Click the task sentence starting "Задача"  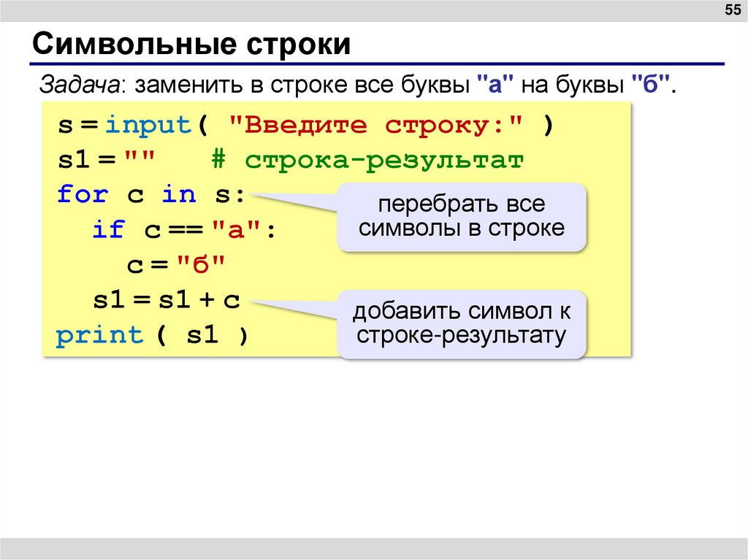[358, 85]
